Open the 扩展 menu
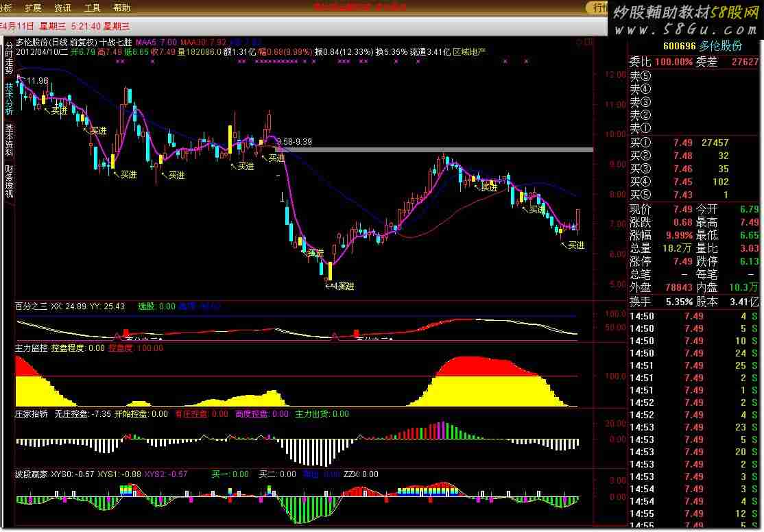Image resolution: width=764 pixels, height=532 pixels. point(33,8)
